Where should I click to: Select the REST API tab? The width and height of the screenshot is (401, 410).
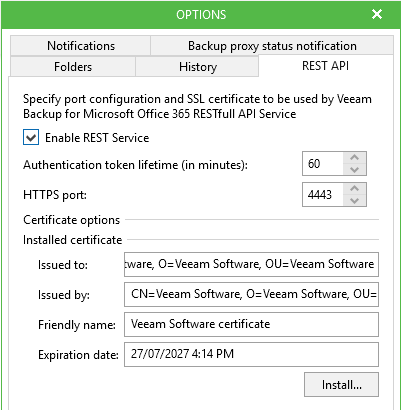coord(325,66)
